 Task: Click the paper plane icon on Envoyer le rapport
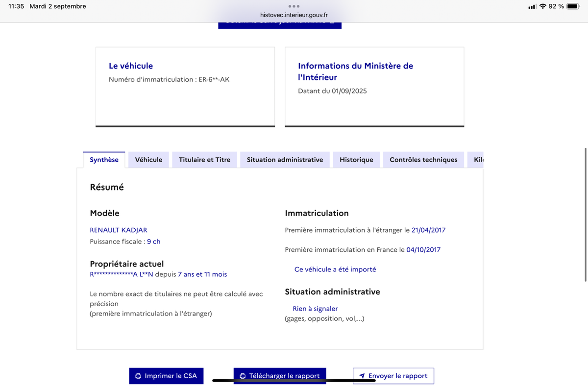tap(362, 376)
